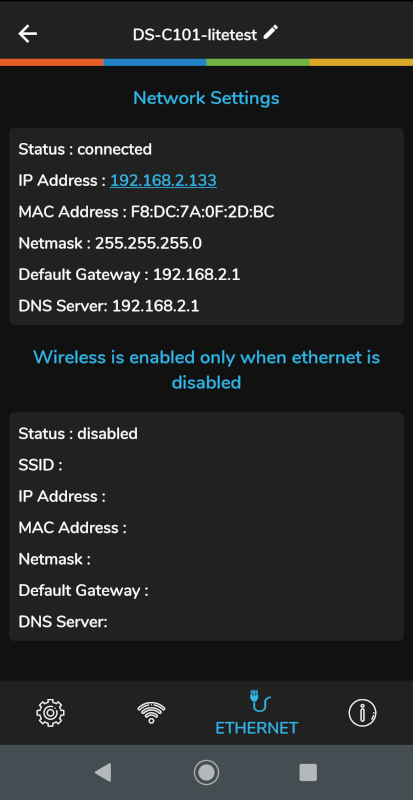Open IP address link 192.168.2.133

(163, 181)
